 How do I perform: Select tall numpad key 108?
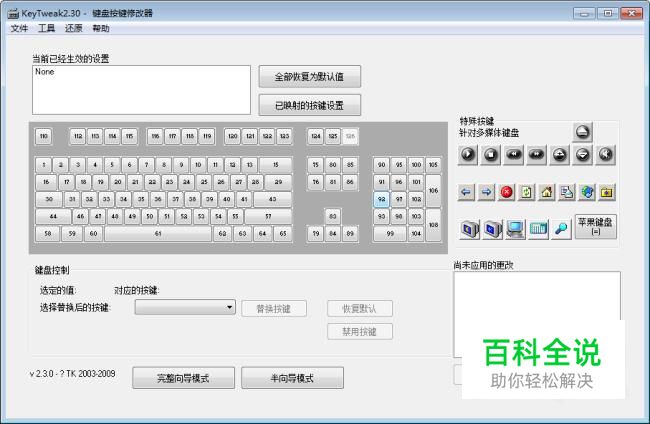click(x=433, y=225)
